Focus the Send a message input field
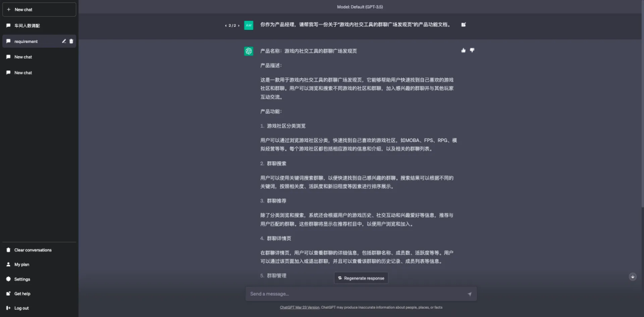Viewport: 644px width, 317px height. click(355, 294)
